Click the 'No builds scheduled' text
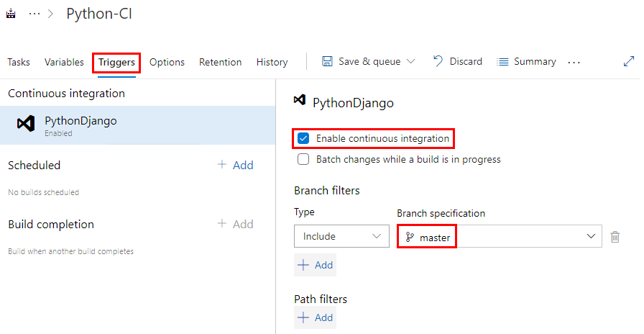This screenshot has width=644, height=334. pos(44,192)
